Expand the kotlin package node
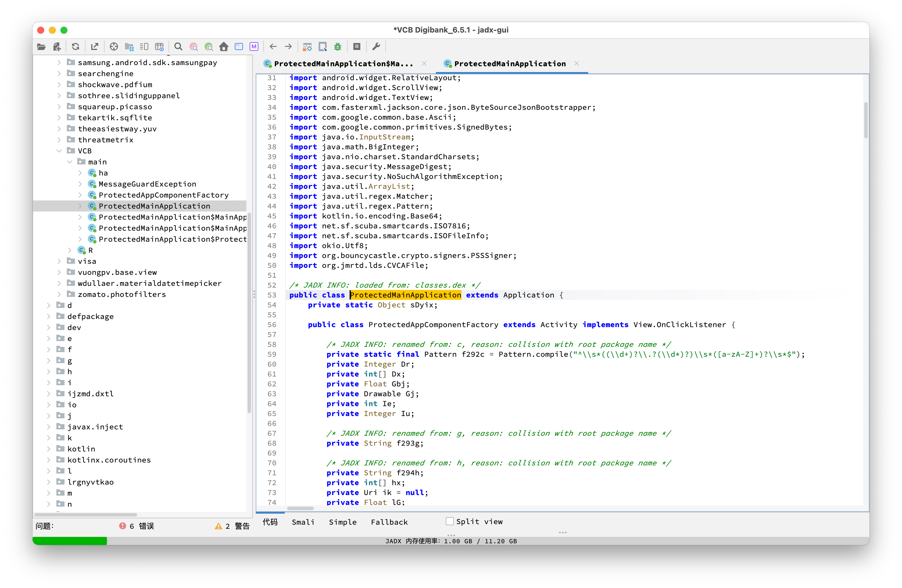902x588 pixels. 49,449
